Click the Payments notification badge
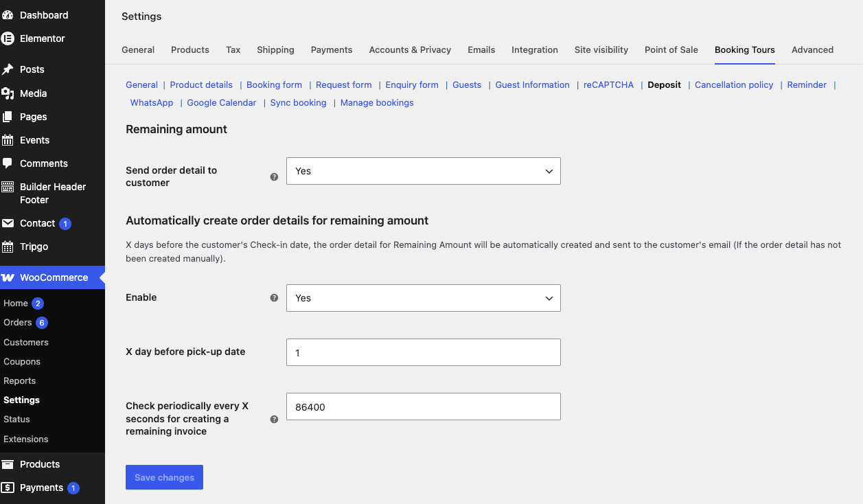Viewport: 863px width, 504px height. (x=73, y=488)
